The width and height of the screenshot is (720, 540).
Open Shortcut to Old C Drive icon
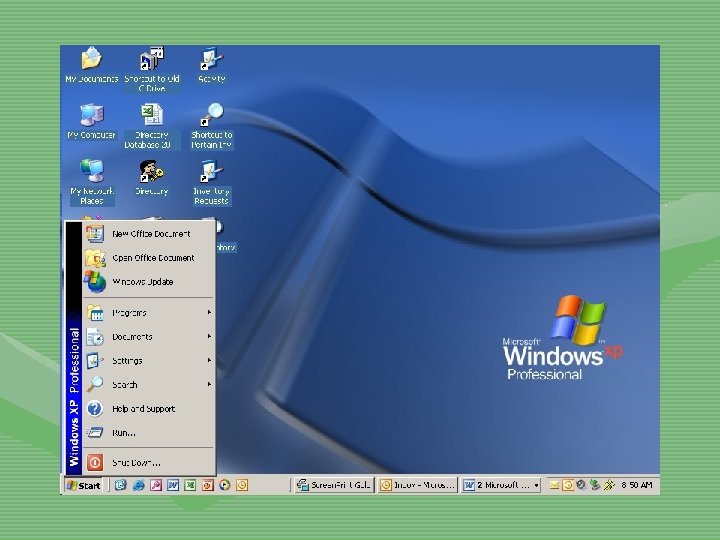pos(152,69)
